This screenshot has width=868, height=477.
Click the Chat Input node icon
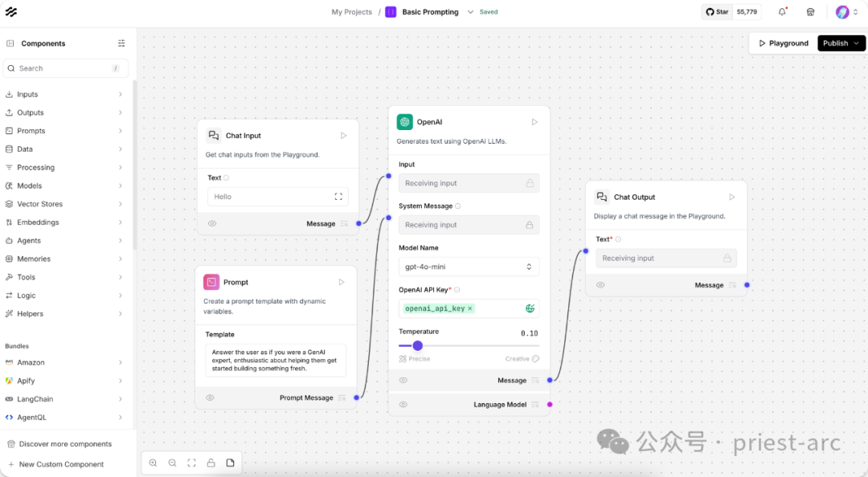pos(214,136)
